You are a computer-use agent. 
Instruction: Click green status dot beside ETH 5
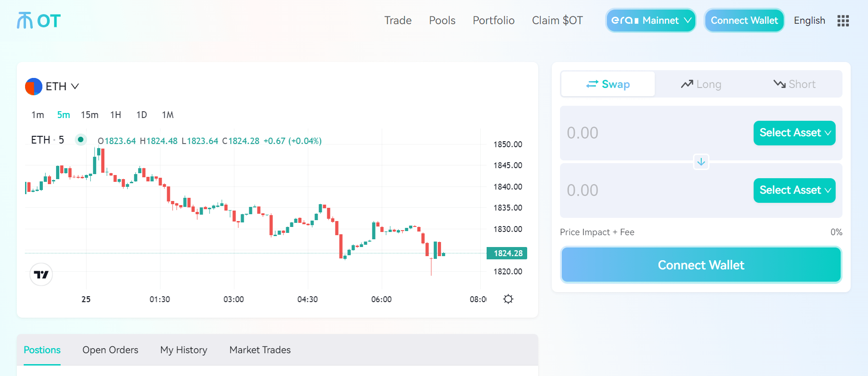(81, 139)
